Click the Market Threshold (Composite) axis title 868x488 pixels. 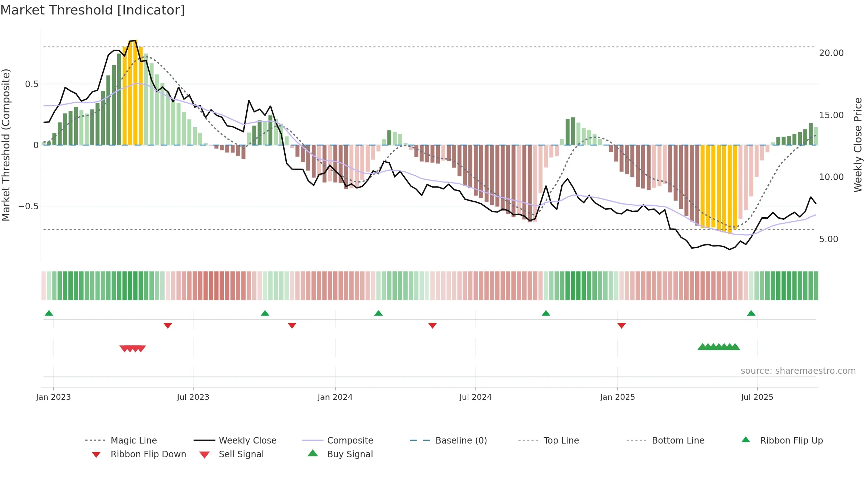(6, 145)
